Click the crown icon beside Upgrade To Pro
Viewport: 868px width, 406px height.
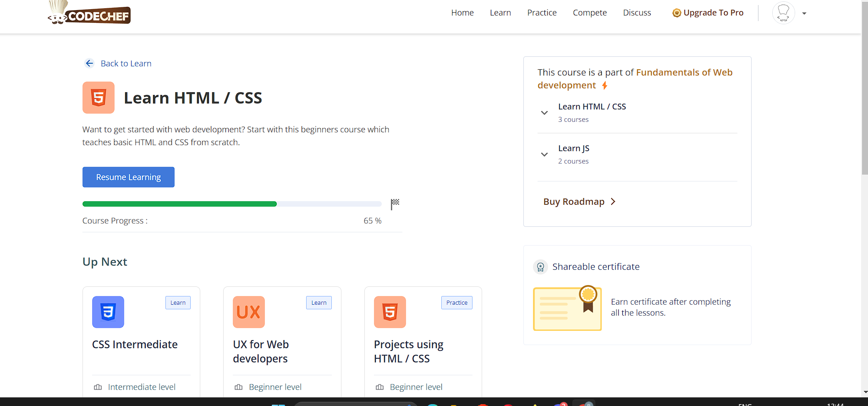pos(676,13)
